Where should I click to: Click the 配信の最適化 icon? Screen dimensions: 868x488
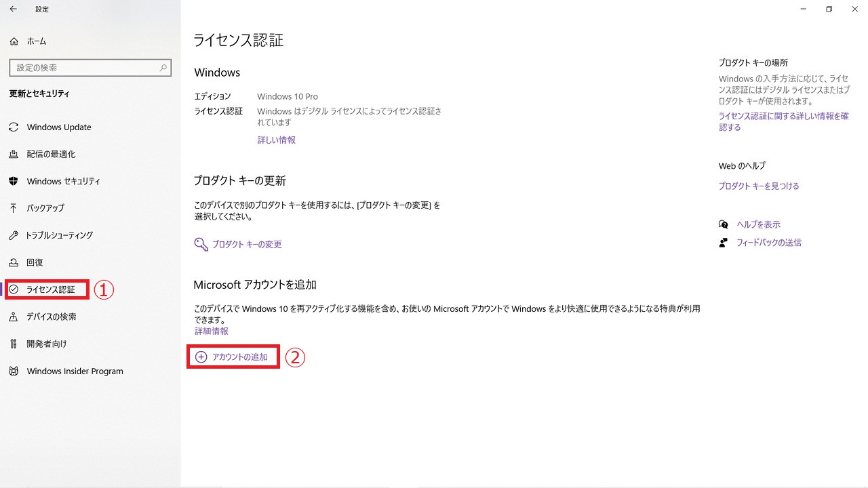14,155
